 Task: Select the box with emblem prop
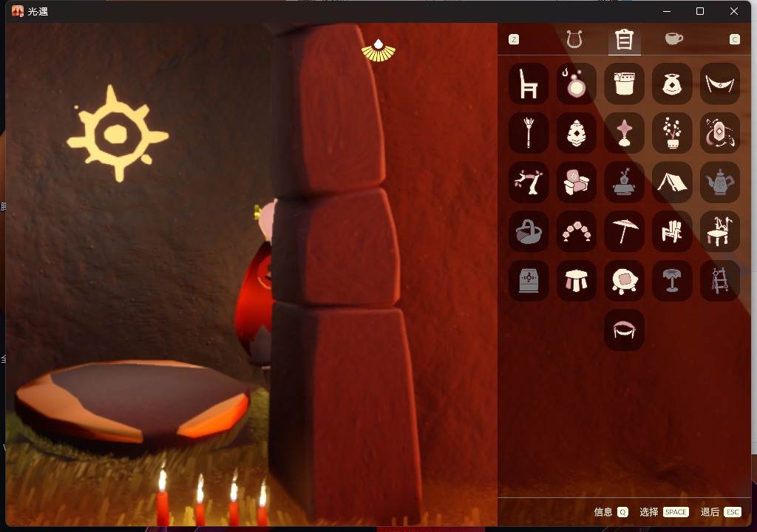coord(529,281)
